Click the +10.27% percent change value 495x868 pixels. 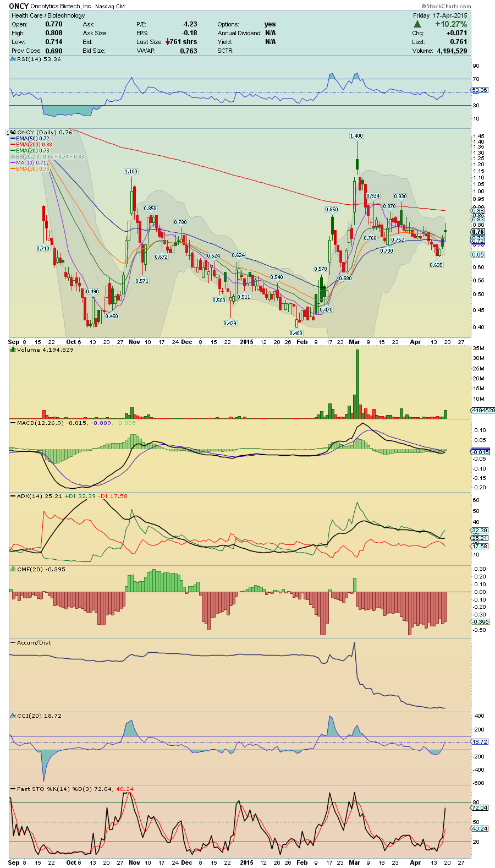[451, 24]
